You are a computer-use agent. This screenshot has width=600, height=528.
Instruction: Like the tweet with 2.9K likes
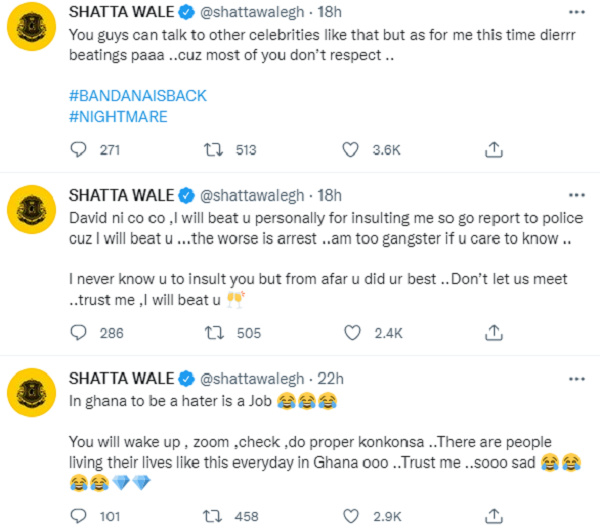click(351, 517)
